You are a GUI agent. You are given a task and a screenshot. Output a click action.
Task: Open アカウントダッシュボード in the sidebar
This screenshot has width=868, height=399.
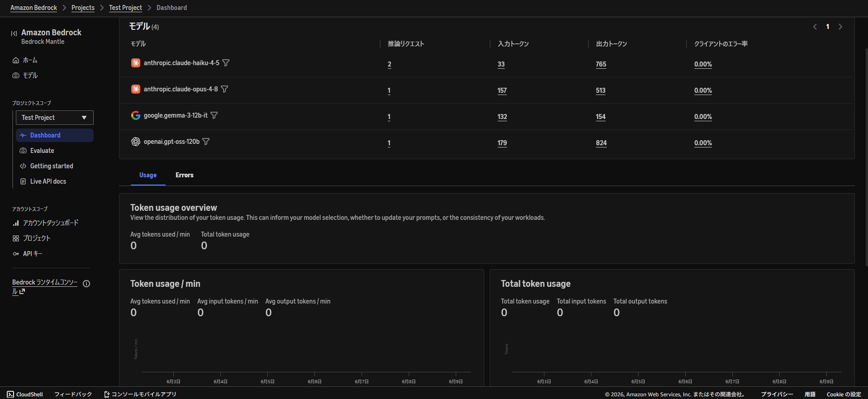pyautogui.click(x=51, y=223)
